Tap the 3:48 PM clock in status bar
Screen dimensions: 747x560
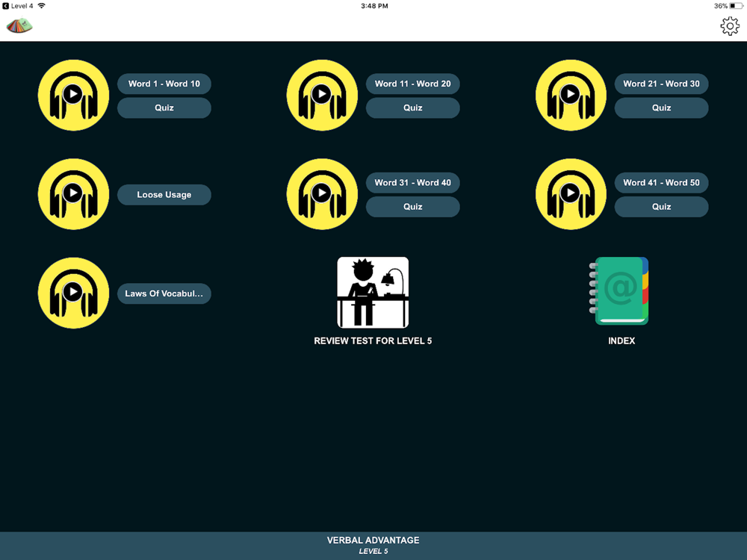point(374,6)
